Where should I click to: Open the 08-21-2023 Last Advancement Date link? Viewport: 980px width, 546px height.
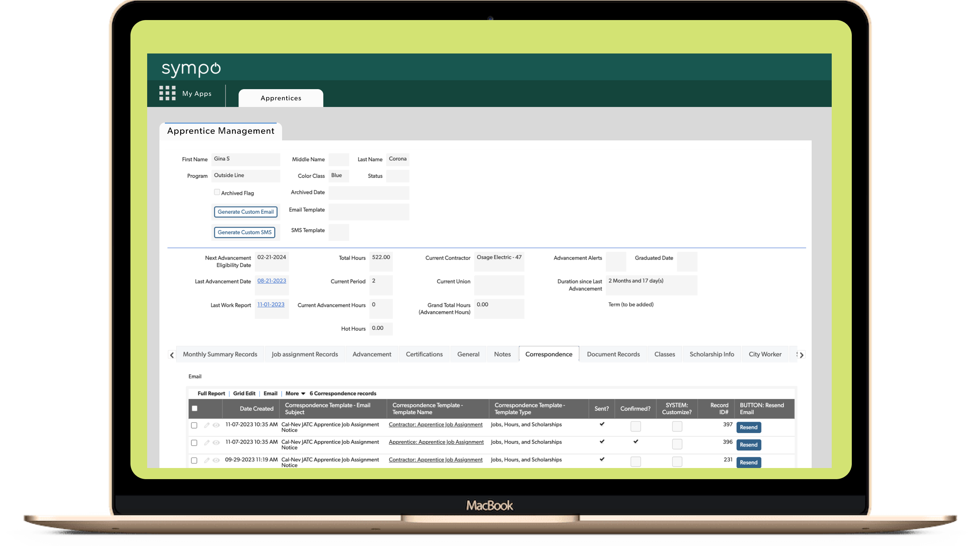pyautogui.click(x=272, y=280)
